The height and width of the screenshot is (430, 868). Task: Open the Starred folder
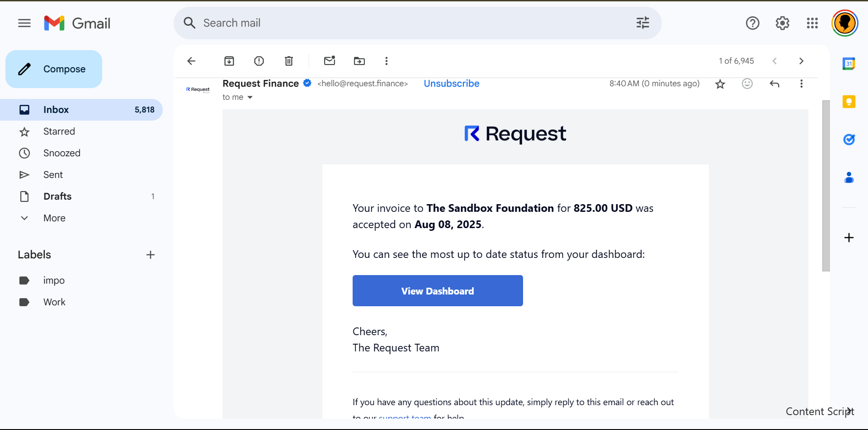[x=59, y=131]
